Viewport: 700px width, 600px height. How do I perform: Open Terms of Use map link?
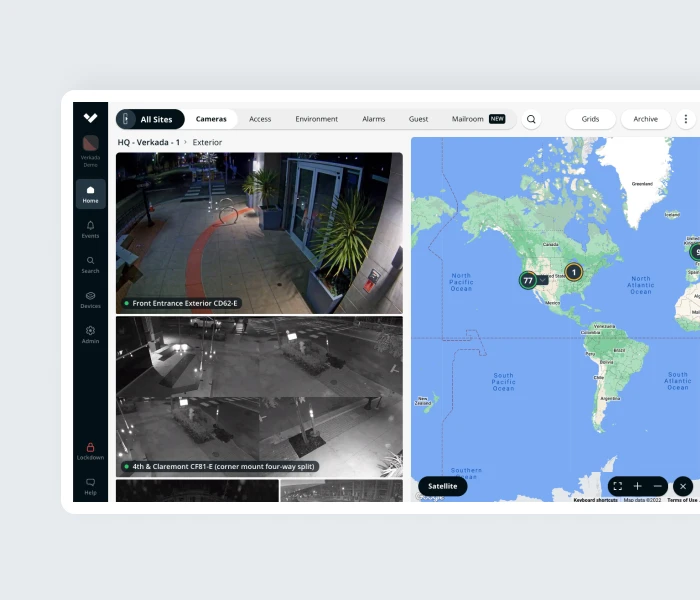point(682,500)
